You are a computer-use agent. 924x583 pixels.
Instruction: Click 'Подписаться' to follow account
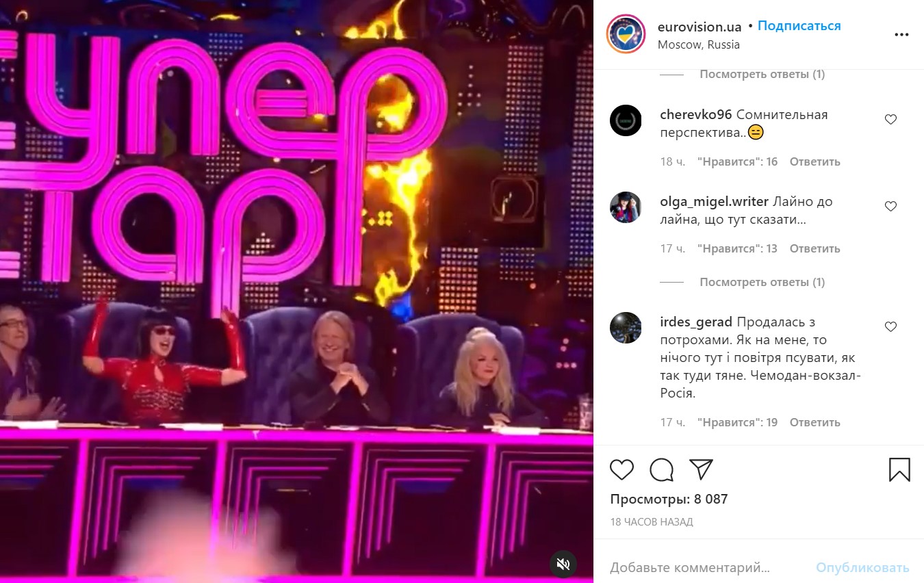[799, 26]
